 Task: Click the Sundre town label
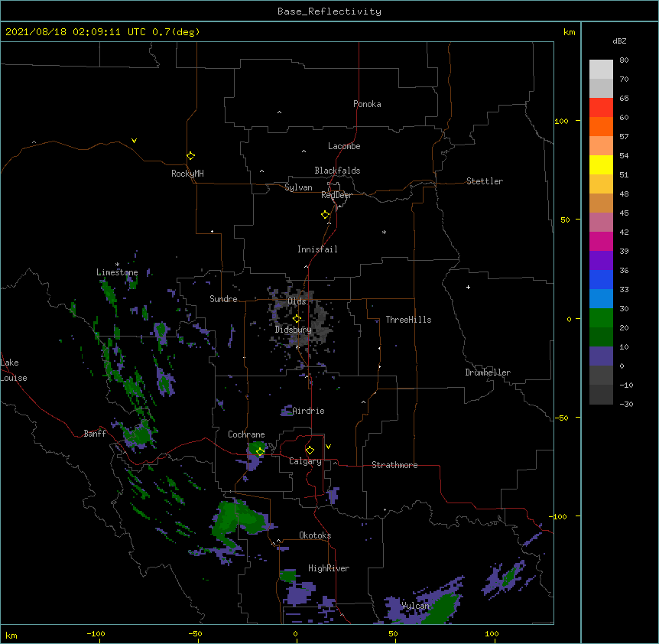[x=223, y=299]
